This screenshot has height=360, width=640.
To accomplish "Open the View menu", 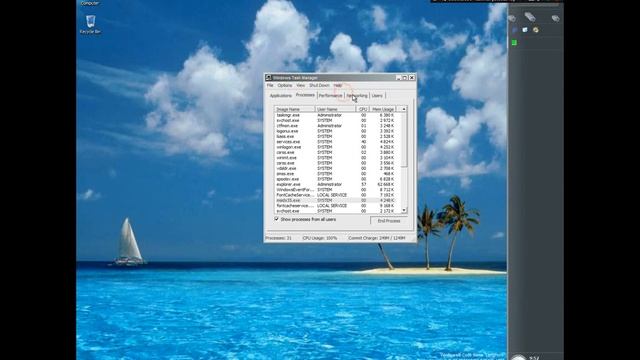I will click(300, 85).
